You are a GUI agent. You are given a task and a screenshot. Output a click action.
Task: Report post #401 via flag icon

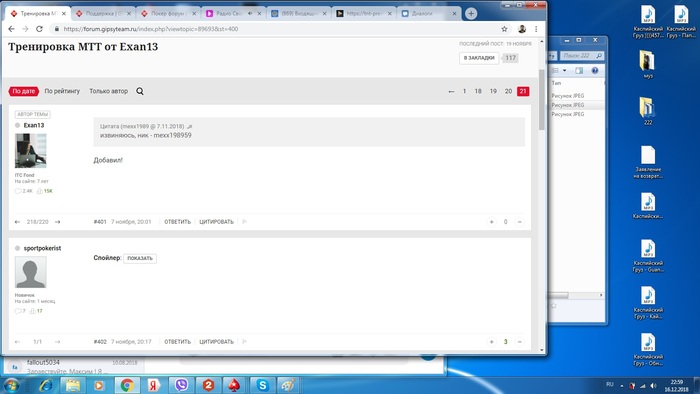[244, 222]
